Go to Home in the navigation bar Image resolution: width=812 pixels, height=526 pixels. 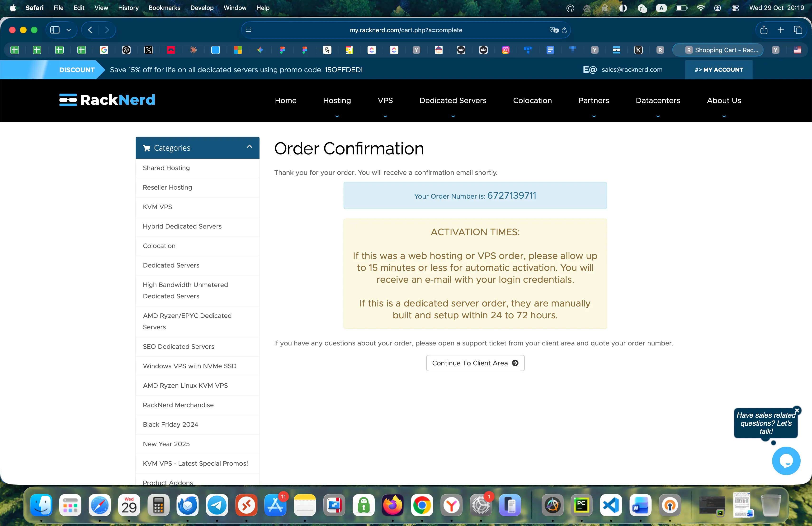[x=286, y=101]
